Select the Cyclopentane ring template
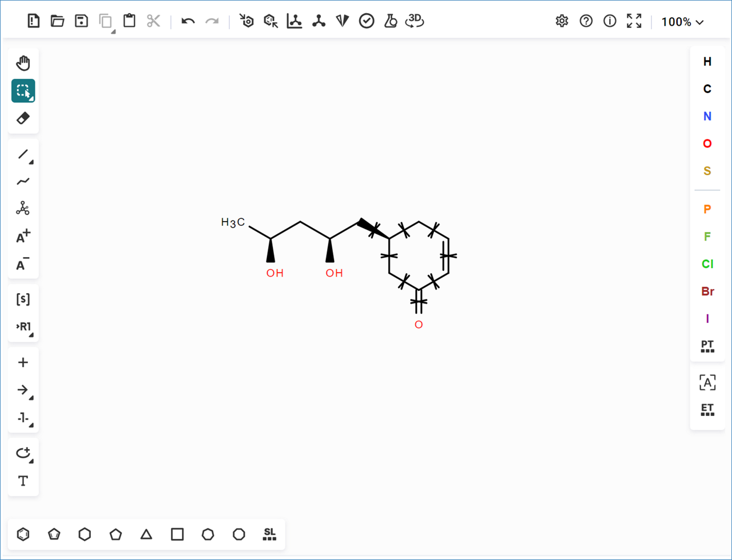This screenshot has width=732, height=560. pyautogui.click(x=116, y=534)
